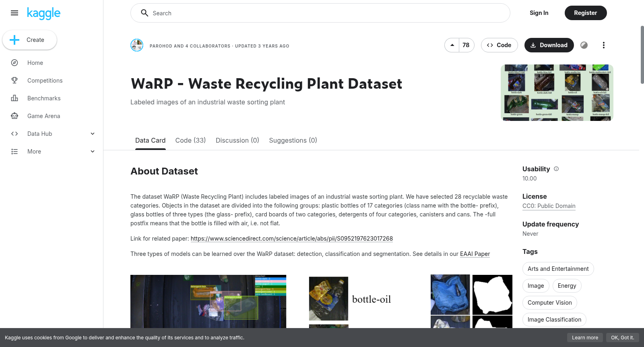Download the WaRP dataset

point(549,45)
